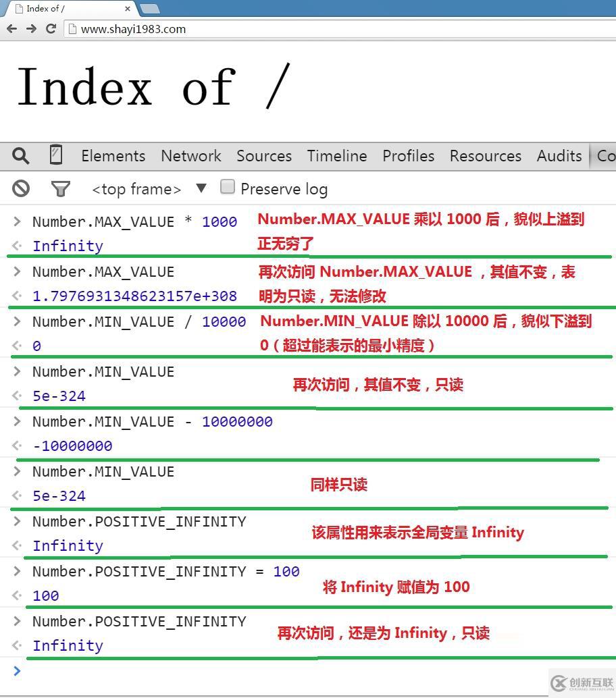Toggle device mode phone icon

[x=55, y=155]
